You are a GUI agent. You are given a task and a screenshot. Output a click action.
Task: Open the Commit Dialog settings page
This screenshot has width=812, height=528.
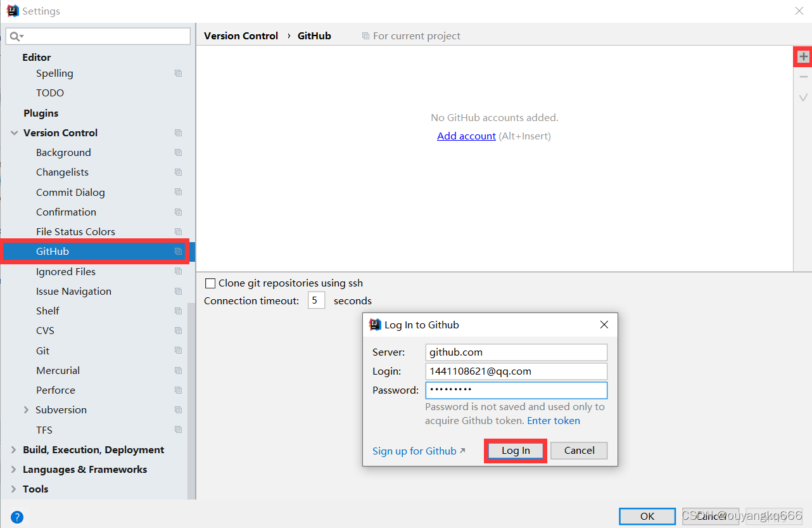70,193
